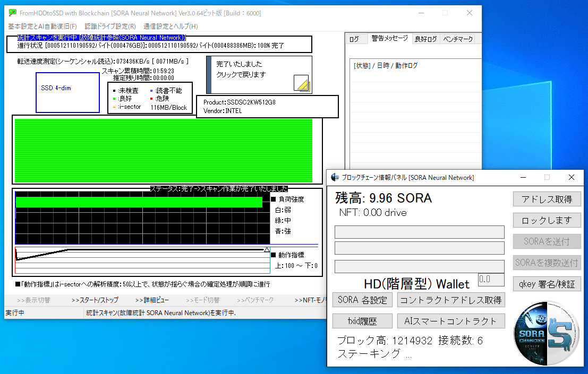The width and height of the screenshot is (588, 374).
Task: Click the blockchain panel title bar icon
Action: tap(335, 178)
